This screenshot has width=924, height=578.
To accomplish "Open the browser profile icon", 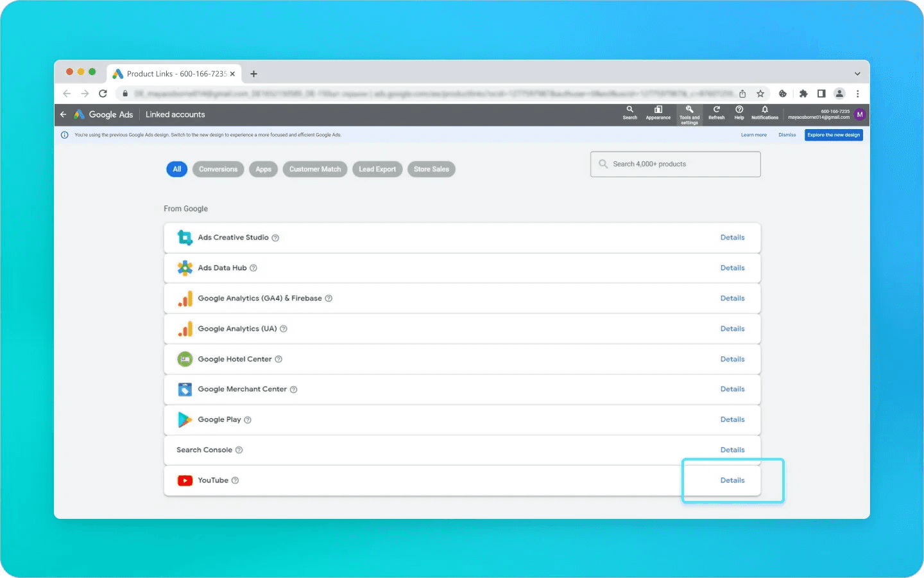I will coord(839,94).
